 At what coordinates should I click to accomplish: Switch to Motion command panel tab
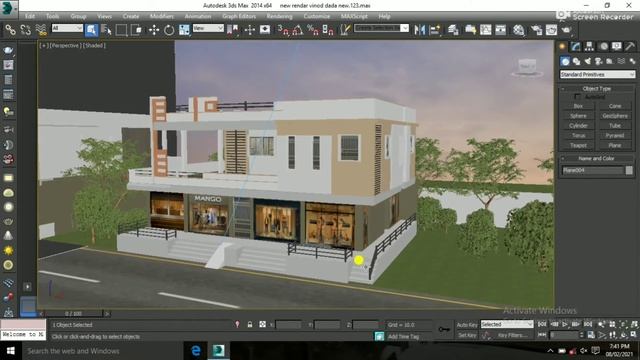(604, 46)
